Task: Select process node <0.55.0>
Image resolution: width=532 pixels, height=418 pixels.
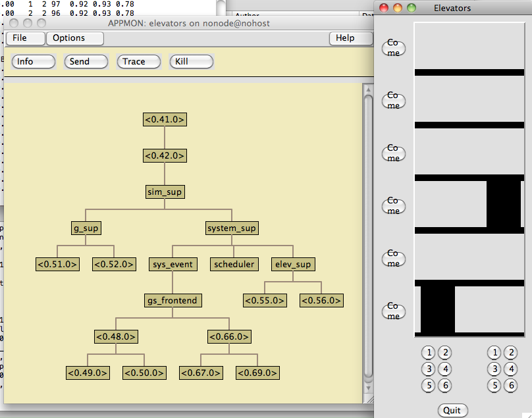Action: pyautogui.click(x=265, y=301)
